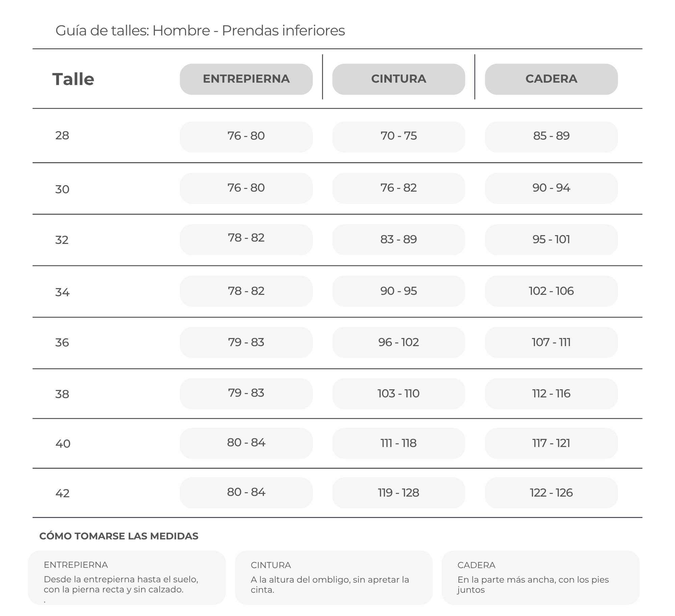Select waist value 103 - 110

pos(399,394)
